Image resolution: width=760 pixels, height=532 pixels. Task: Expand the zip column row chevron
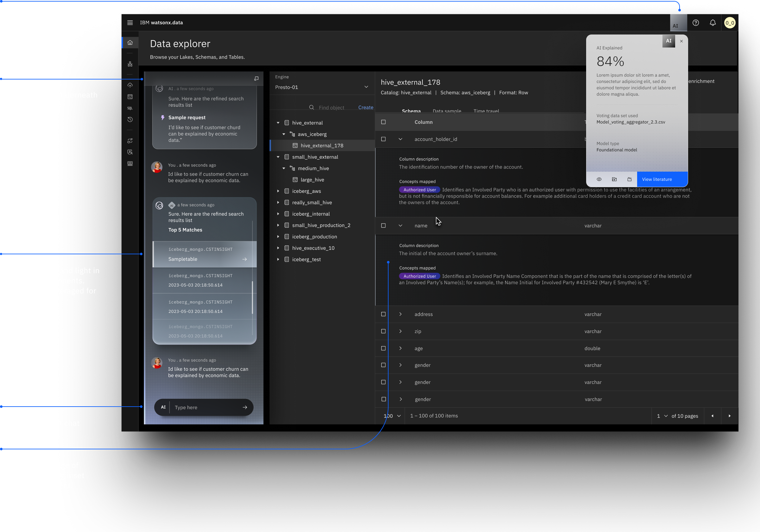(400, 331)
